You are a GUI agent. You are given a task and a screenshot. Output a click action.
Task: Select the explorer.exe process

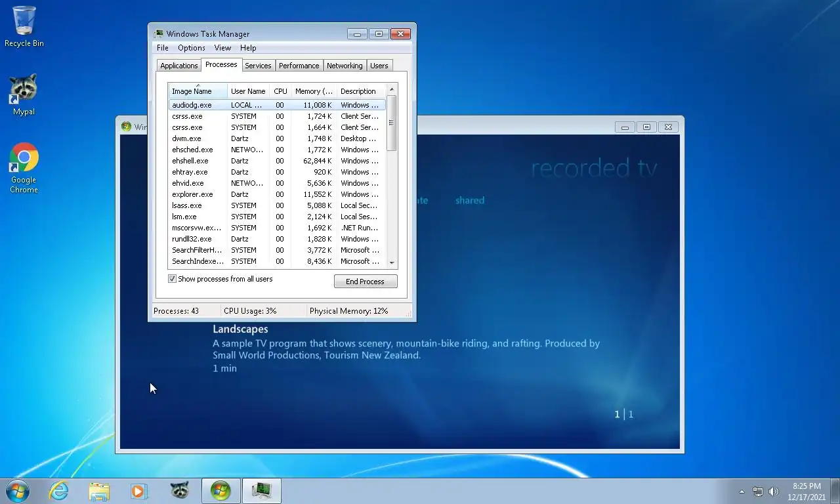[277, 194]
